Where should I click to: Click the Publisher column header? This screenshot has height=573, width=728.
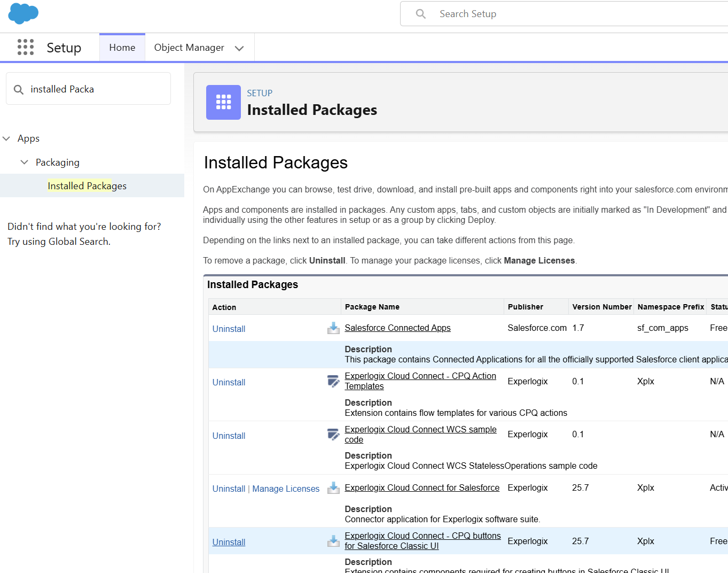pyautogui.click(x=526, y=307)
